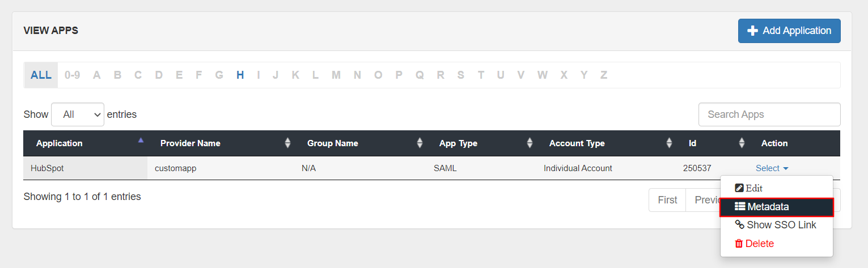This screenshot has width=868, height=268.
Task: Open the Show entries dropdown
Action: click(78, 114)
